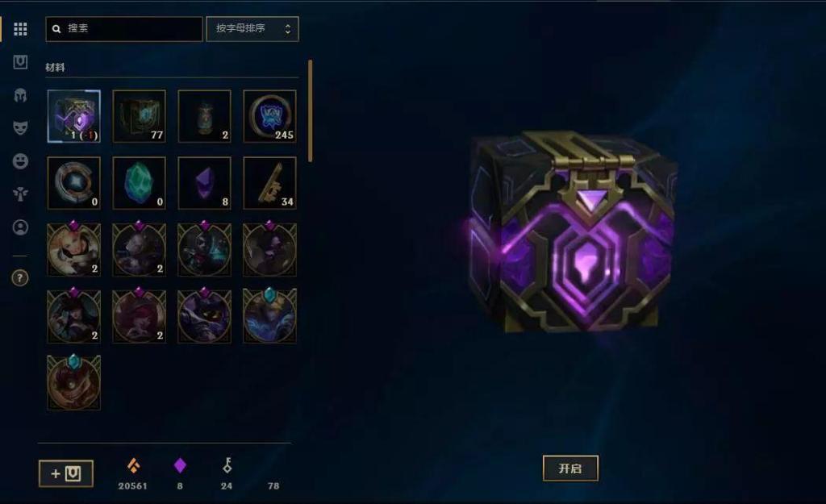
Task: Open the help question mark icon
Action: (x=20, y=277)
